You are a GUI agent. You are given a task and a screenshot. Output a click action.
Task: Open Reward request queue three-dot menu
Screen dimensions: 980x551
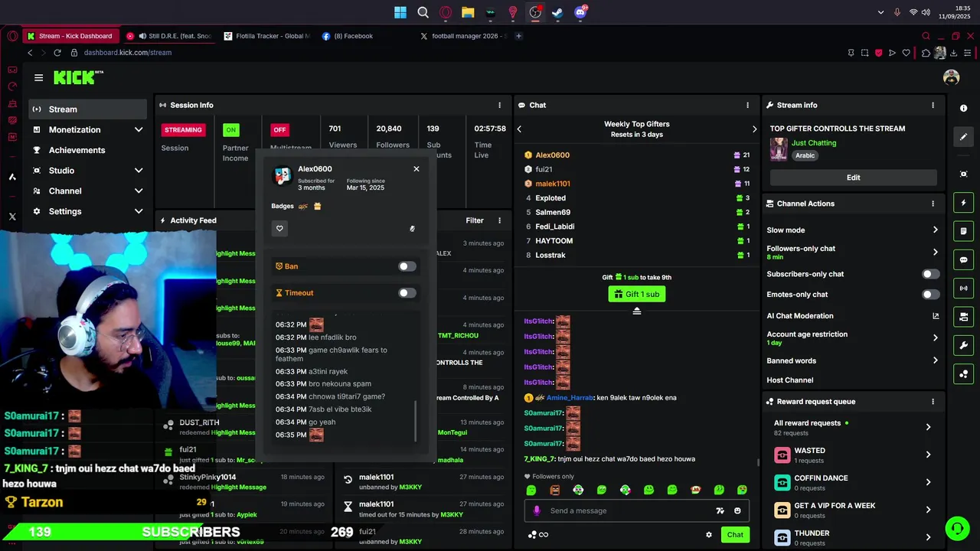click(x=933, y=402)
